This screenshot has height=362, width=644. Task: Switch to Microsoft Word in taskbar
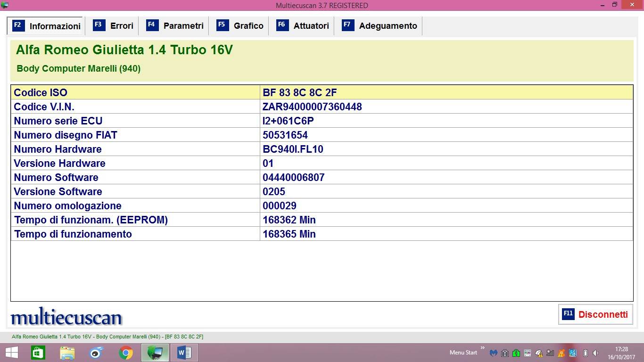(x=184, y=352)
